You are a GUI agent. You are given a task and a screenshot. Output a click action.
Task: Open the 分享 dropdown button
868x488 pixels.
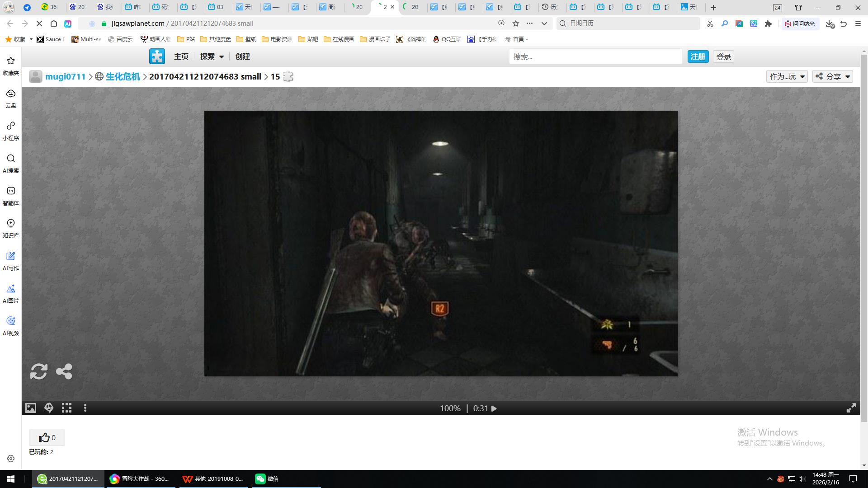point(833,76)
